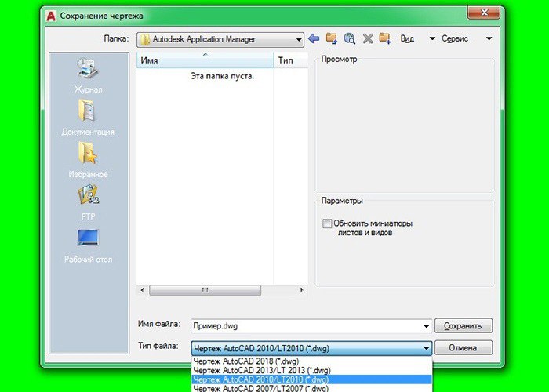Viewport: 549px width, 392px height.
Task: Select Чертеж AutoCAD 2013/LT 2013 option
Action: 311,370
